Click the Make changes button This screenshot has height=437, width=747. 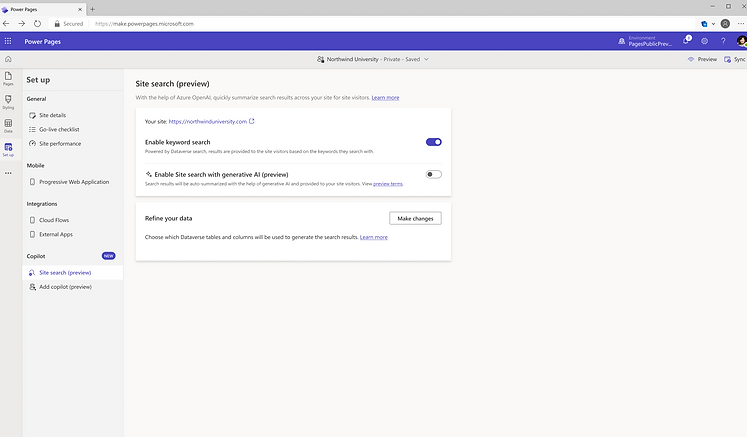point(415,218)
